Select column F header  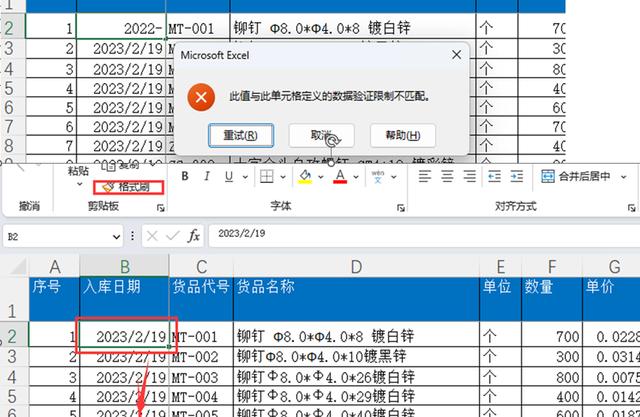coord(552,267)
